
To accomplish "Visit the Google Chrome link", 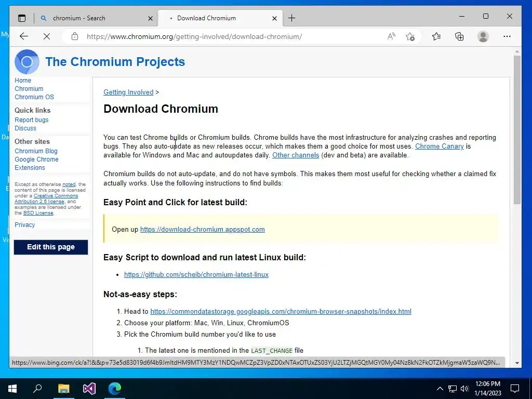I will [x=36, y=159].
